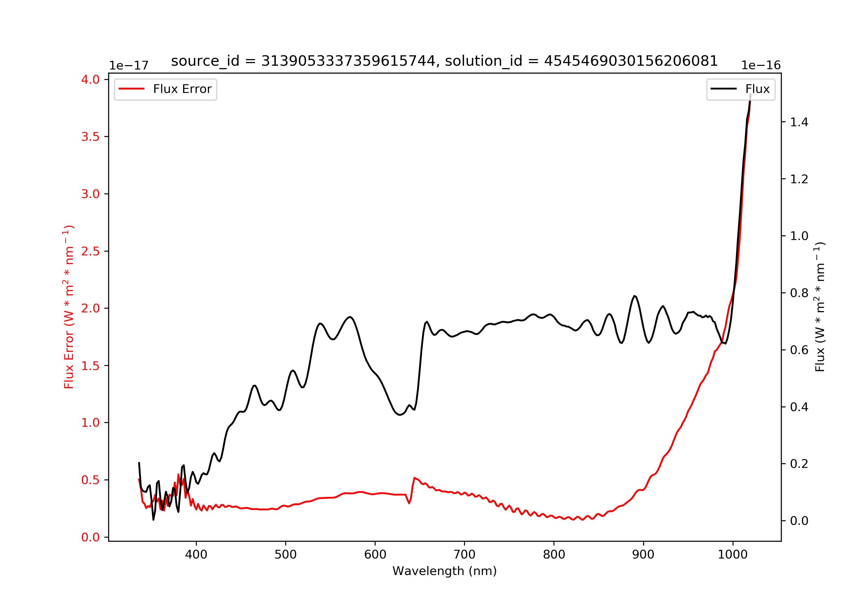The image size is (868, 608).
Task: Click the 400 x-axis tick label
Action: click(196, 555)
